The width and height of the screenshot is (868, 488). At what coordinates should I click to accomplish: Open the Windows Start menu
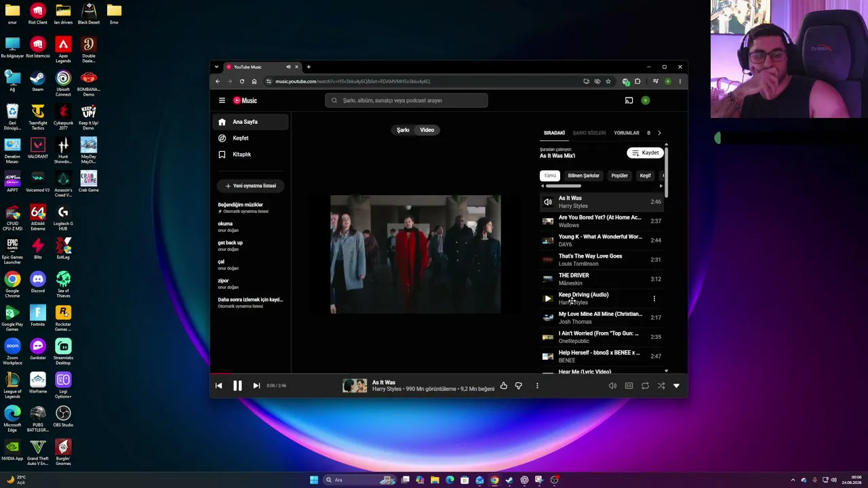click(314, 480)
